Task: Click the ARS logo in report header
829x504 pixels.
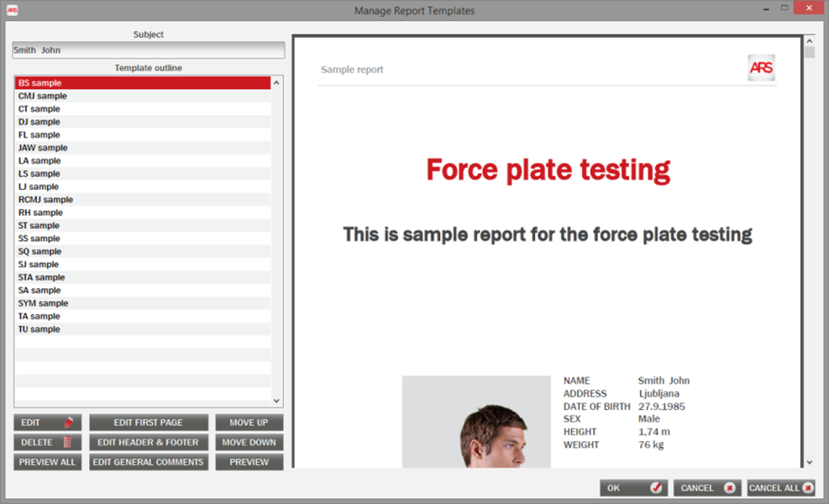Action: [x=761, y=68]
